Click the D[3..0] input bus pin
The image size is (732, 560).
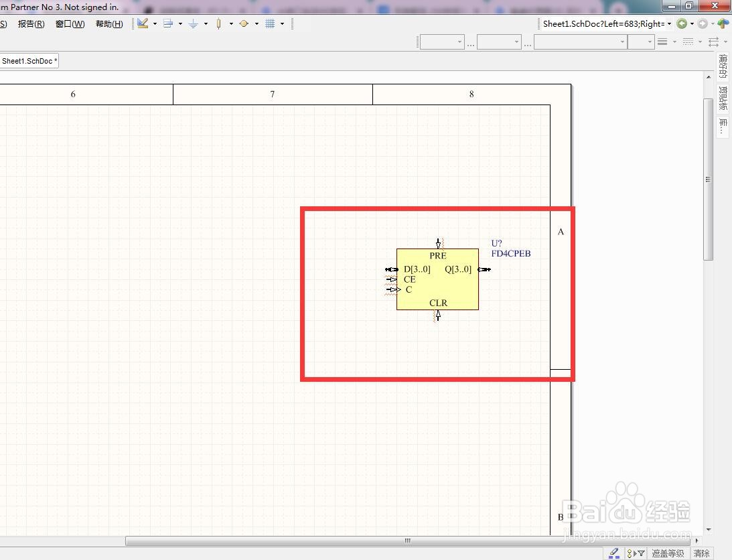391,269
